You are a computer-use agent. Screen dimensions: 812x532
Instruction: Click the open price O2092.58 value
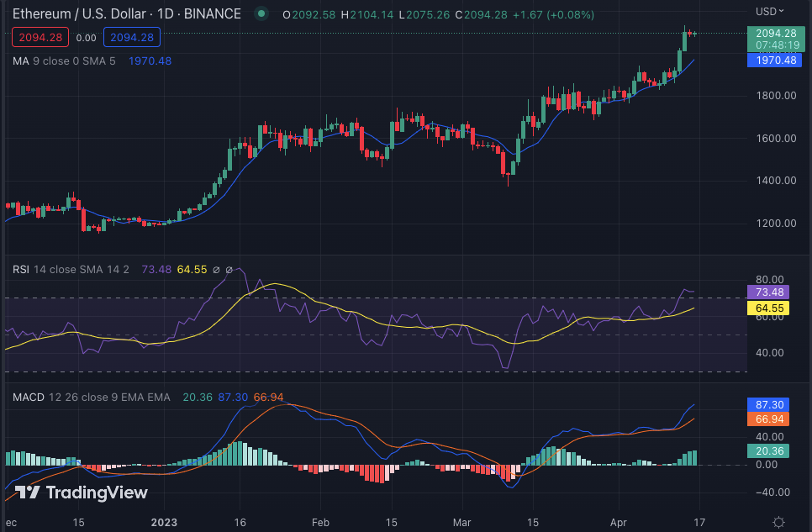[309, 14]
